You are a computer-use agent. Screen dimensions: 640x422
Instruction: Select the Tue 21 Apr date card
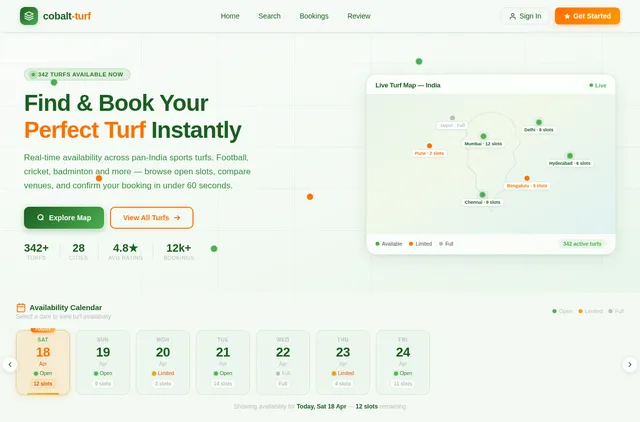coord(223,362)
